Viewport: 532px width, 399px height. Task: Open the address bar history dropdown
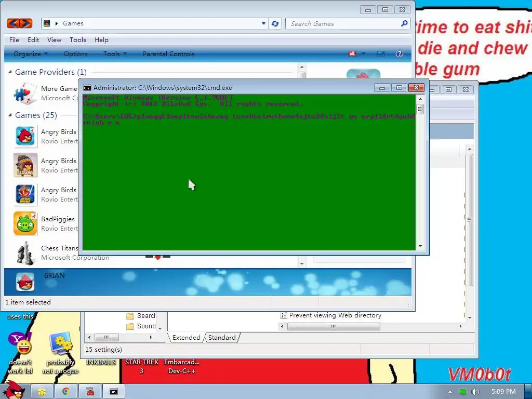pyautogui.click(x=263, y=23)
